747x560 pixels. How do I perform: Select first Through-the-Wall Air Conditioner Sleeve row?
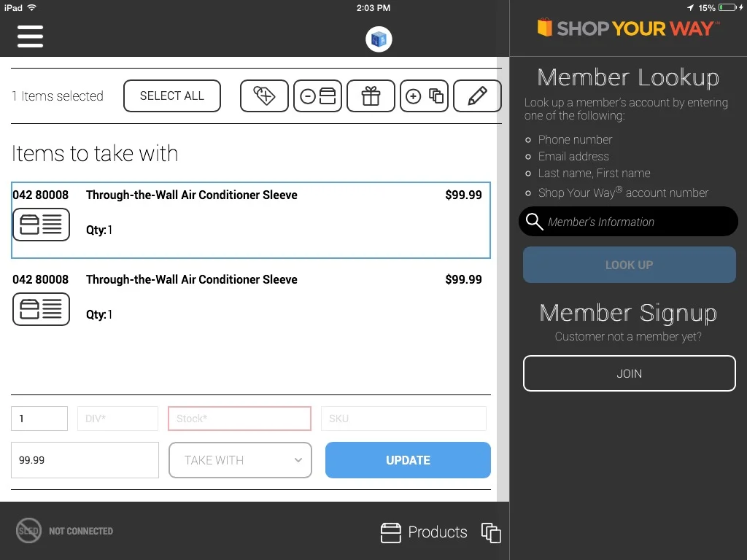(x=251, y=220)
